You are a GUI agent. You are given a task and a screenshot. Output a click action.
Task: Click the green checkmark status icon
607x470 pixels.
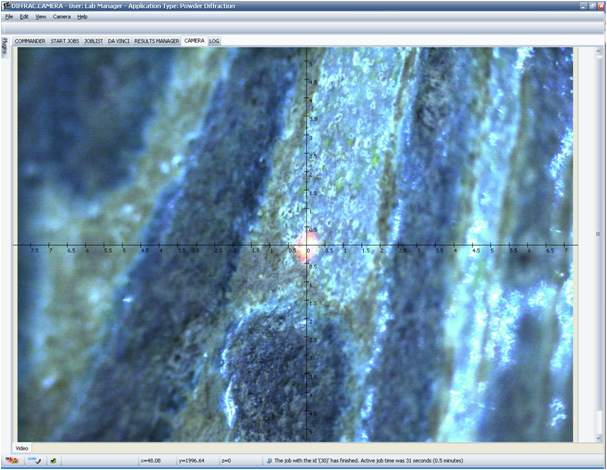(53, 461)
